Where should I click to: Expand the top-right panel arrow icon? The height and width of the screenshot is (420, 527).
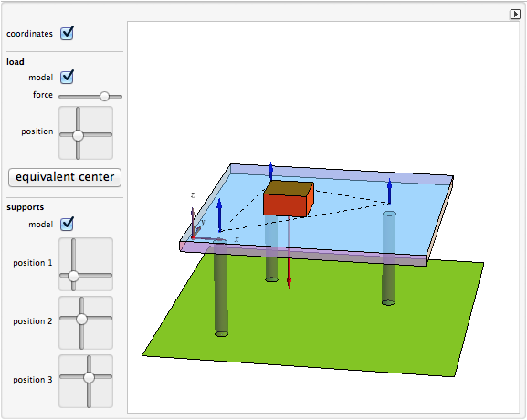point(515,14)
